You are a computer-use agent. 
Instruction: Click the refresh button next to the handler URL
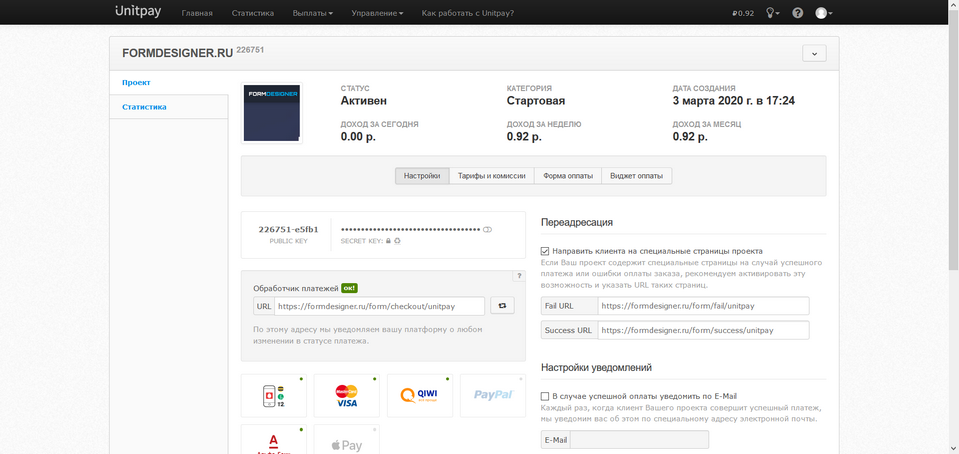[502, 306]
